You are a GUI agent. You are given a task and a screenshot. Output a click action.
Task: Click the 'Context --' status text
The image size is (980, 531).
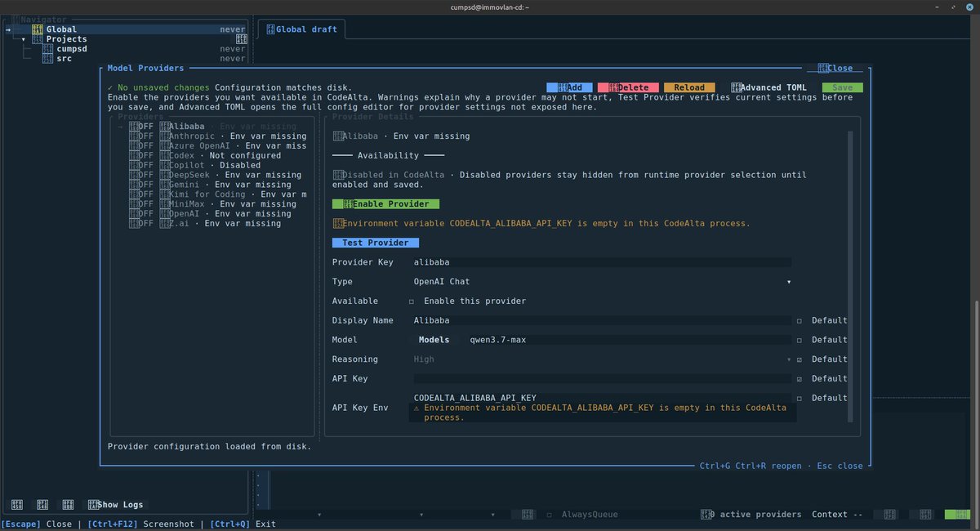tap(837, 515)
